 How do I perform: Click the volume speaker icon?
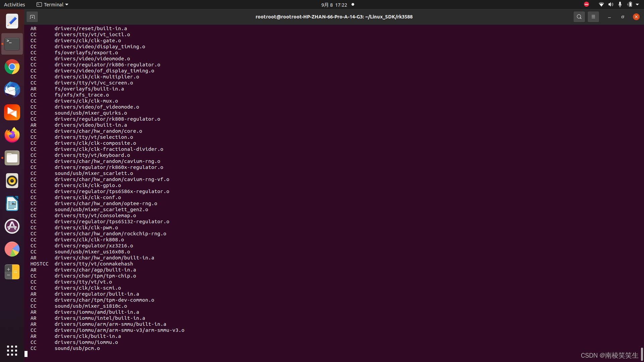[610, 4]
